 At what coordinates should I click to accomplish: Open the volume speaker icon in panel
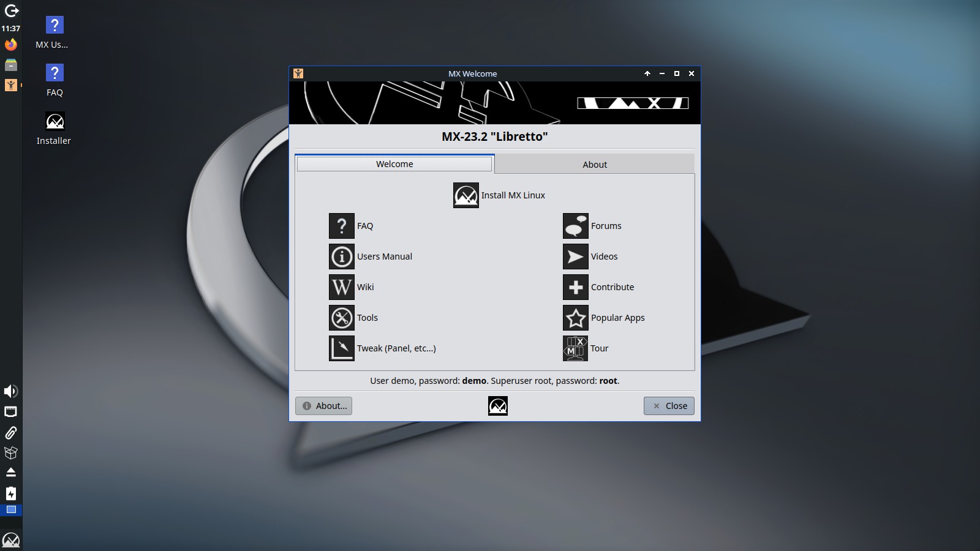pyautogui.click(x=11, y=391)
